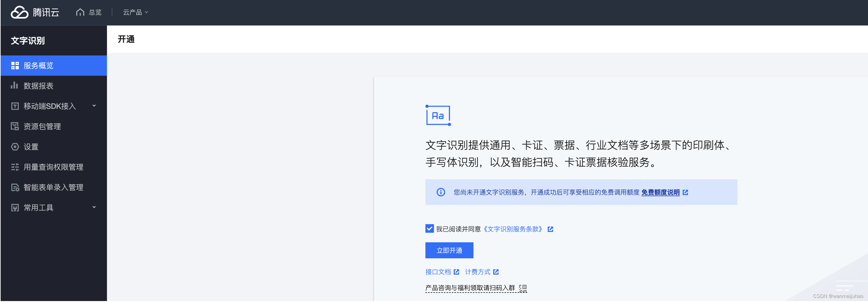The image size is (868, 302).
Task: Click the Aa text recognition icon
Action: coord(438,115)
